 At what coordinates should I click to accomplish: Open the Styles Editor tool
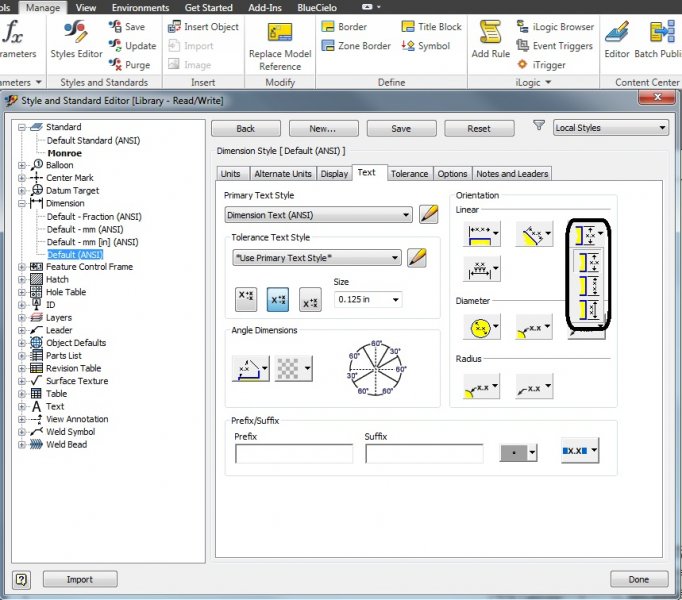76,38
